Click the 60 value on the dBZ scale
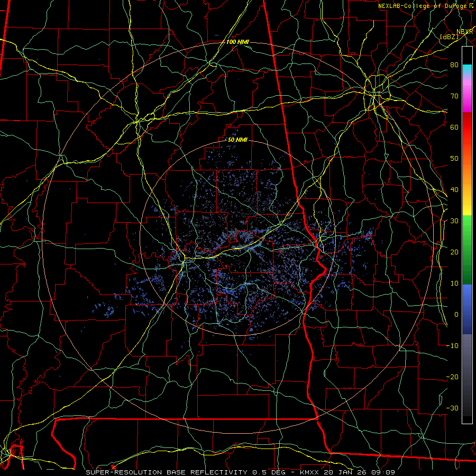476x476 pixels. point(454,127)
